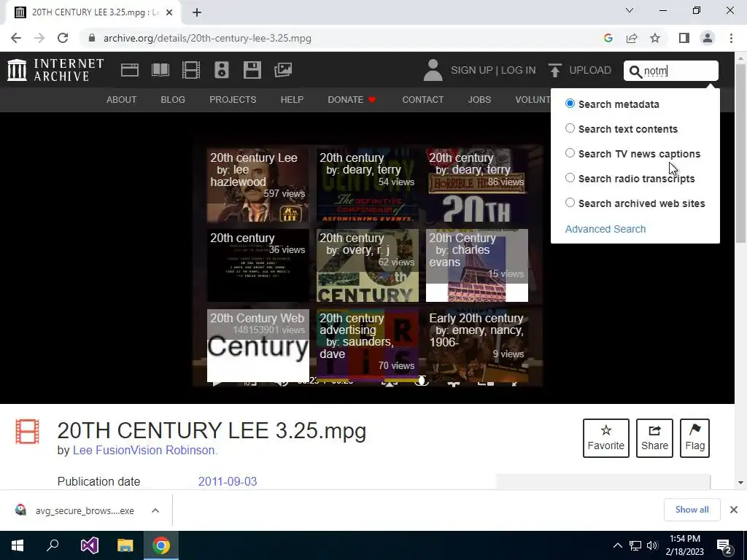Close the downloads bar

click(x=734, y=510)
